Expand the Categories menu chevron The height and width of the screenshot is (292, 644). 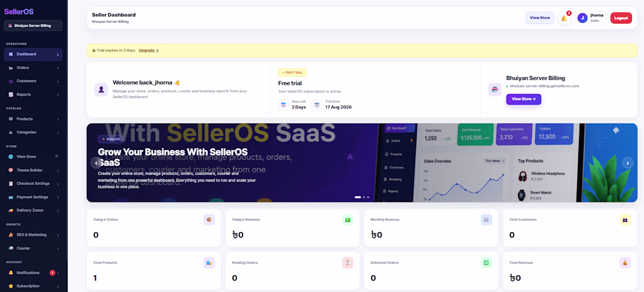pos(57,133)
